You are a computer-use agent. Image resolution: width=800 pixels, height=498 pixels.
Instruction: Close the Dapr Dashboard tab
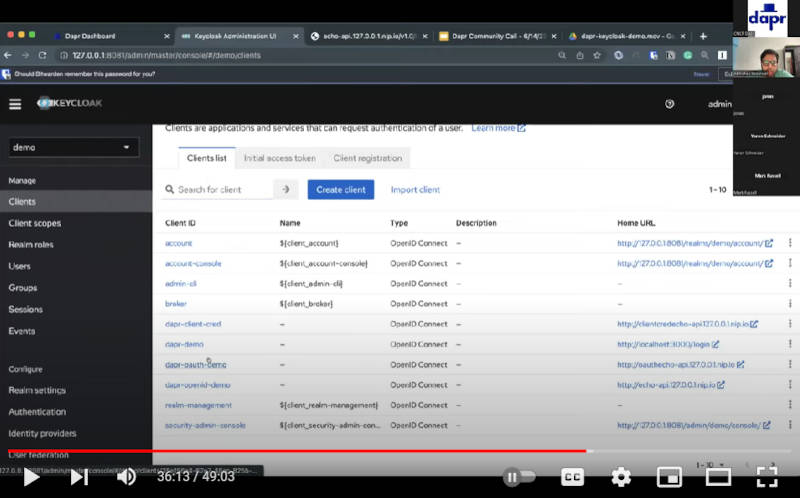167,36
